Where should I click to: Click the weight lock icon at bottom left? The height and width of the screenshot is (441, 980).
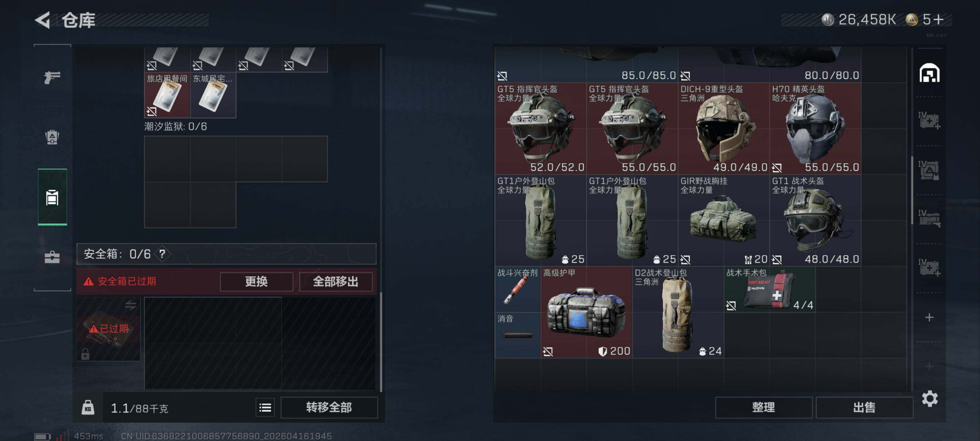pos(88,407)
